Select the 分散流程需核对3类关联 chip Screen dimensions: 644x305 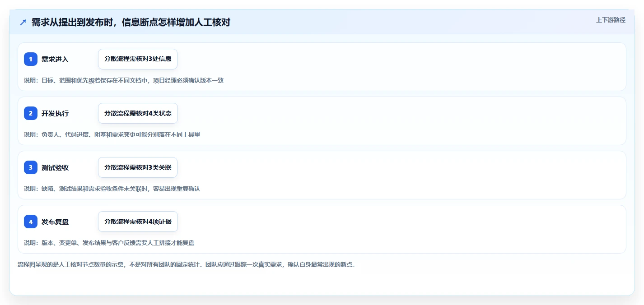coord(138,167)
